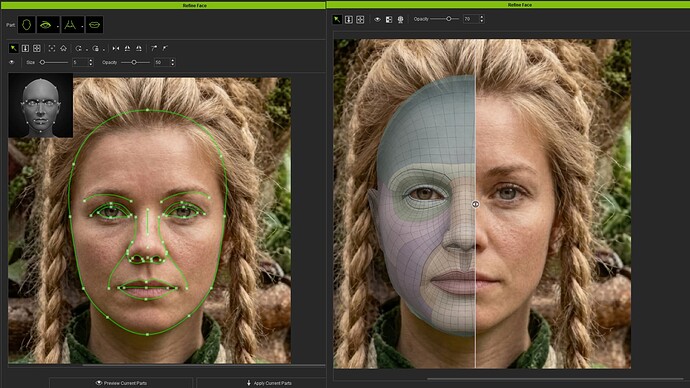Click the four-square grid icon in left toolbar
This screenshot has width=690, height=388.
coord(37,48)
